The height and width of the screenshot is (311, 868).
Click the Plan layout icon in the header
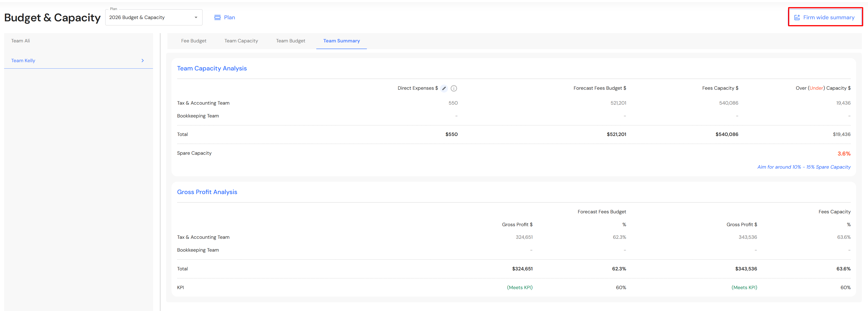tap(217, 17)
